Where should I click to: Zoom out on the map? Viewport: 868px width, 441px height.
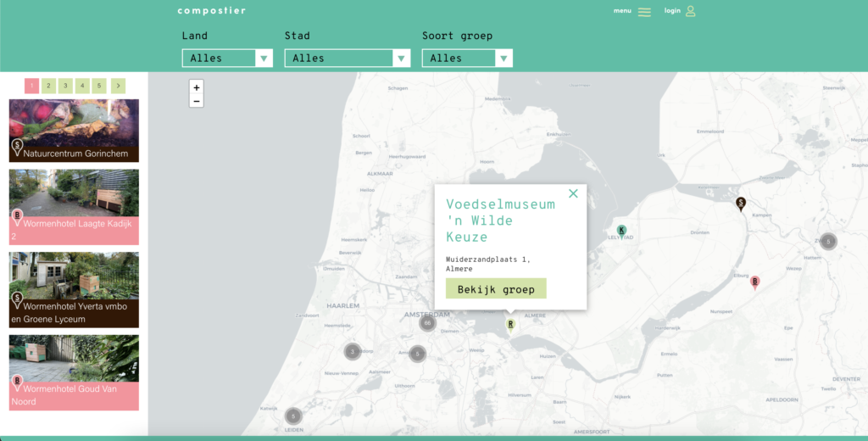click(197, 102)
